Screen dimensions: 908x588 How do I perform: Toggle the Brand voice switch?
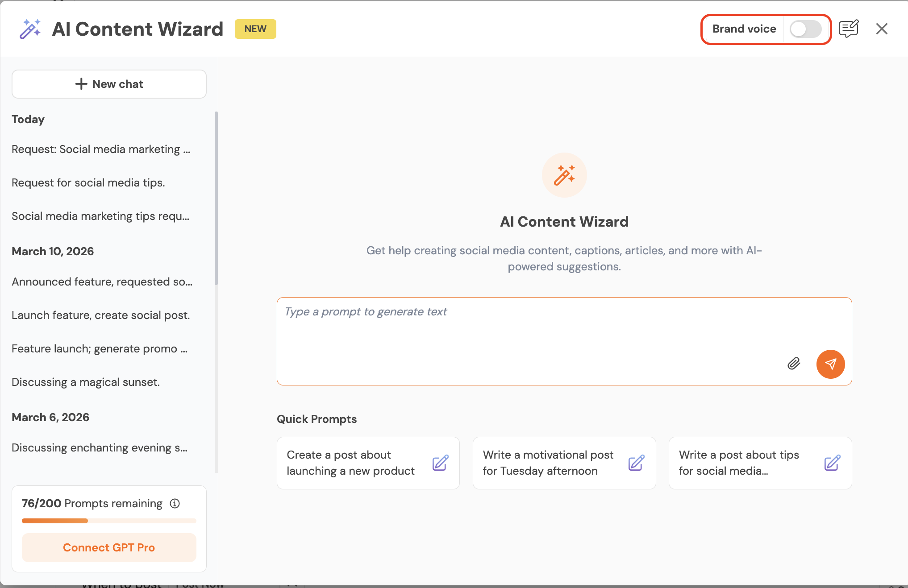[805, 29]
